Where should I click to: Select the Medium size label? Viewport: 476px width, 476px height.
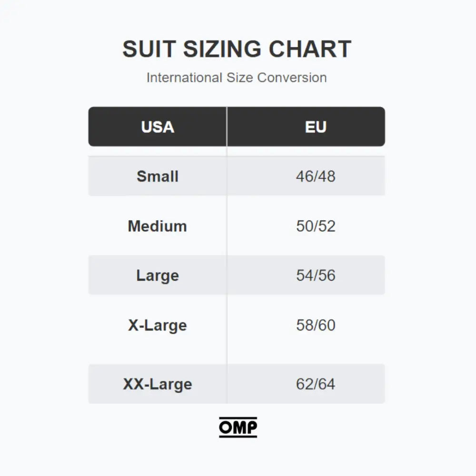(x=158, y=226)
